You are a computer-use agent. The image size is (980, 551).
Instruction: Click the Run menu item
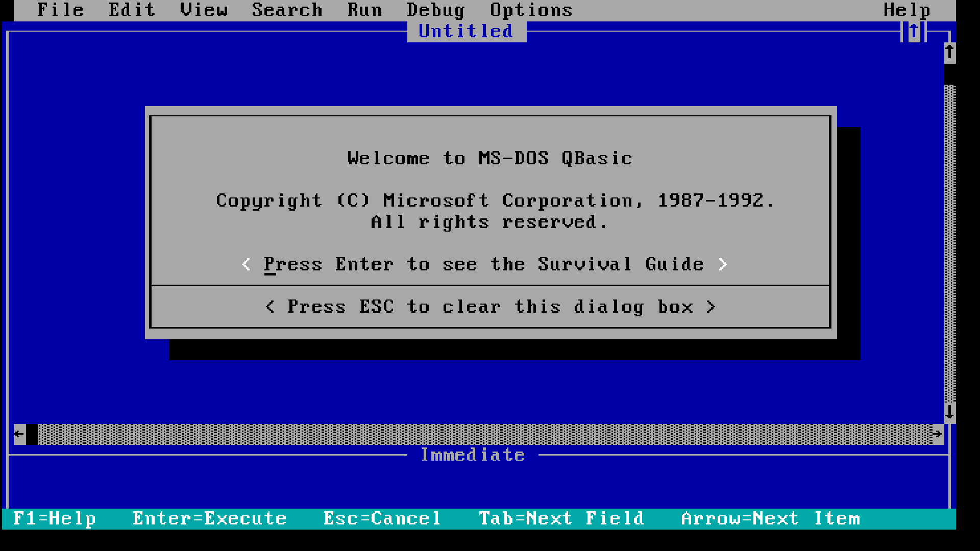364,9
